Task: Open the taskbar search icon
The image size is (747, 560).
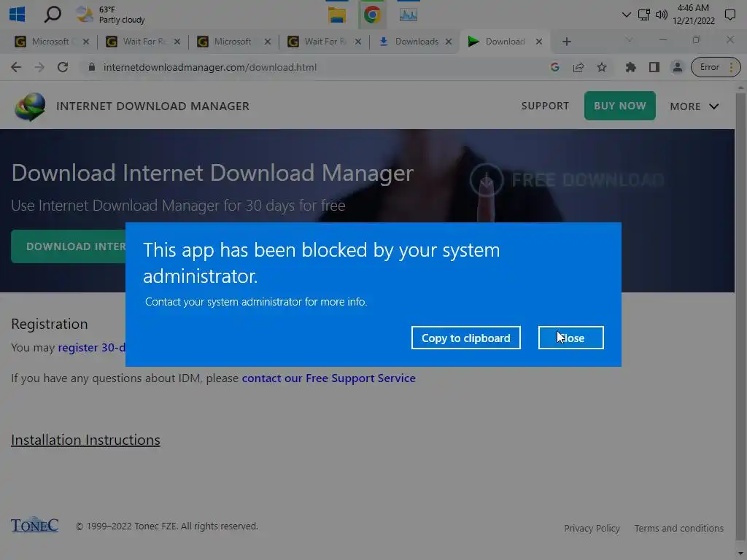Action: coord(53,15)
